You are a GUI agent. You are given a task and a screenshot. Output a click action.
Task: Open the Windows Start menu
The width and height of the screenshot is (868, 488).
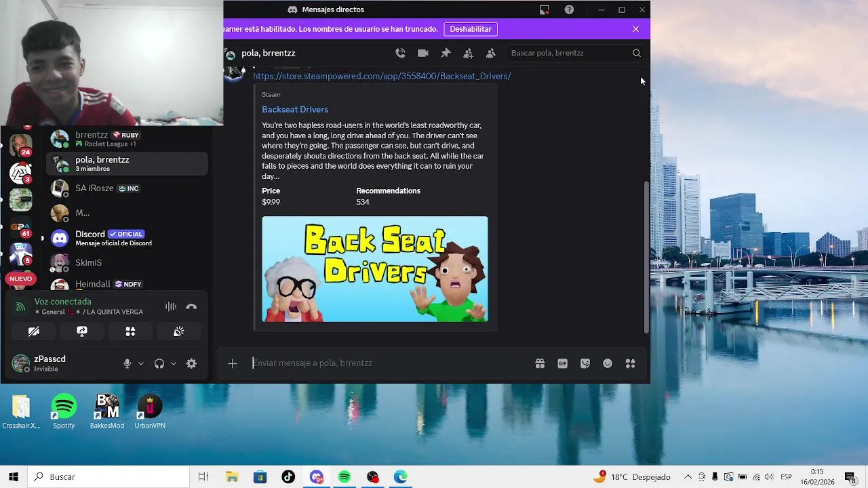coord(13,477)
